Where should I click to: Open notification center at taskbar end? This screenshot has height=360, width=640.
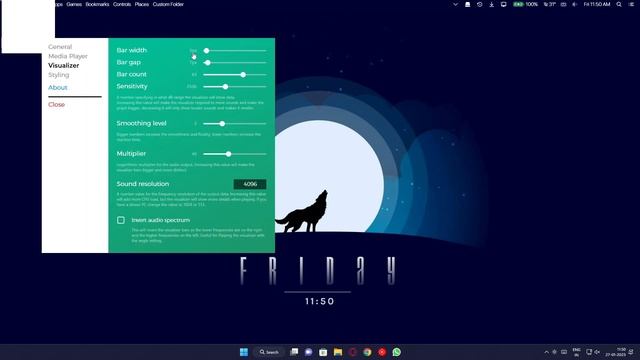631,352
